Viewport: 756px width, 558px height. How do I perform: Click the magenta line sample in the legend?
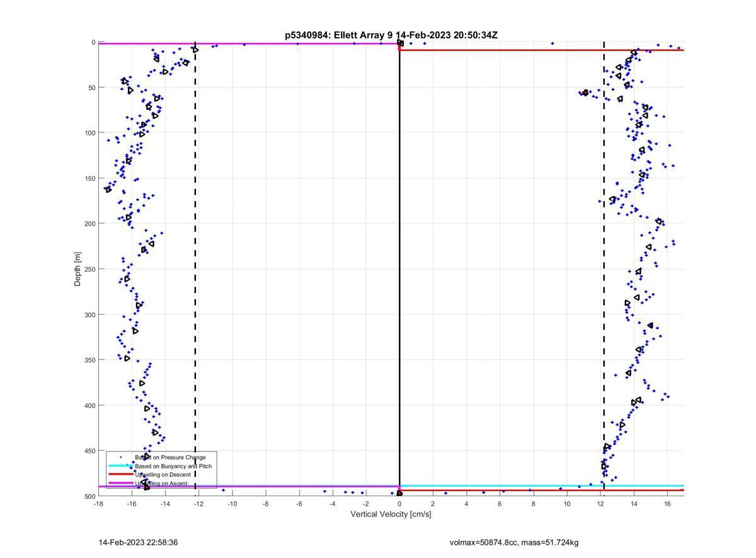click(120, 483)
